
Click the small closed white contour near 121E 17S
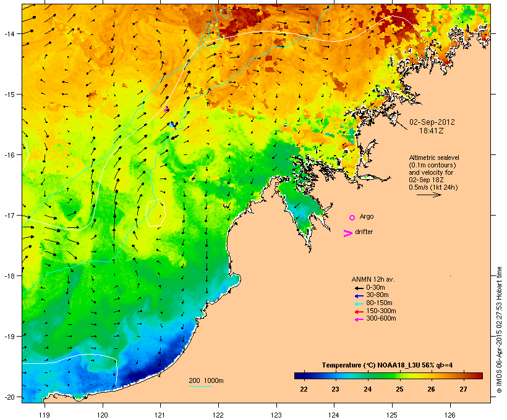coord(156,213)
